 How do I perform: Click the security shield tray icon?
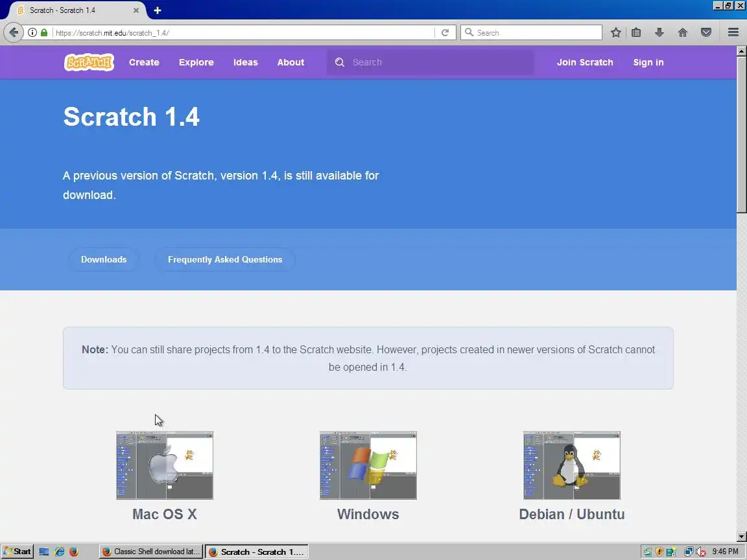point(659,552)
